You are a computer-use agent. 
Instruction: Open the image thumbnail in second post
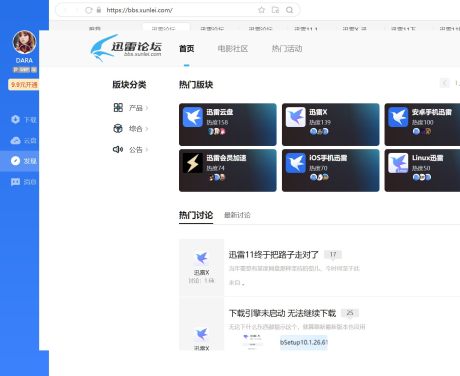coord(252,342)
